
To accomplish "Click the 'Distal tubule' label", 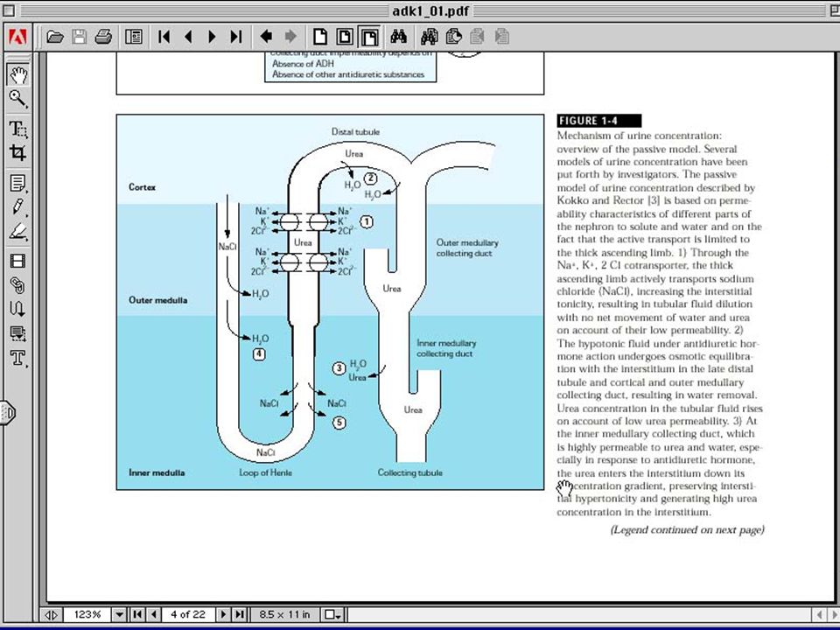I will tap(355, 131).
